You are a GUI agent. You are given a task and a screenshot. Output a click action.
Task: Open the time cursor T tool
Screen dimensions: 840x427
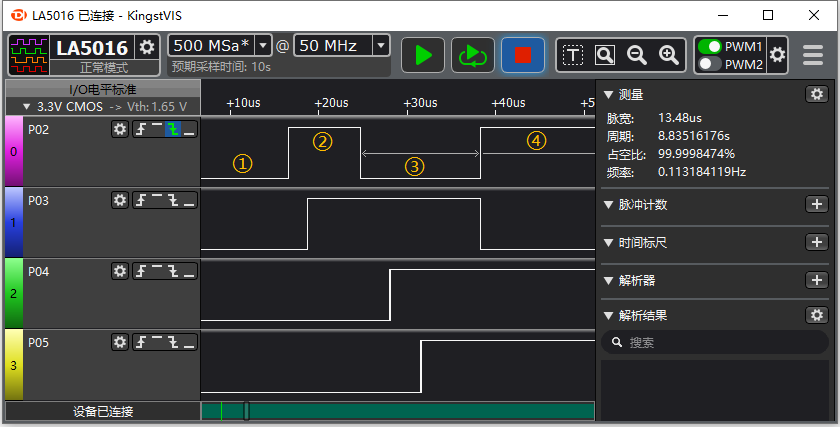[x=573, y=55]
